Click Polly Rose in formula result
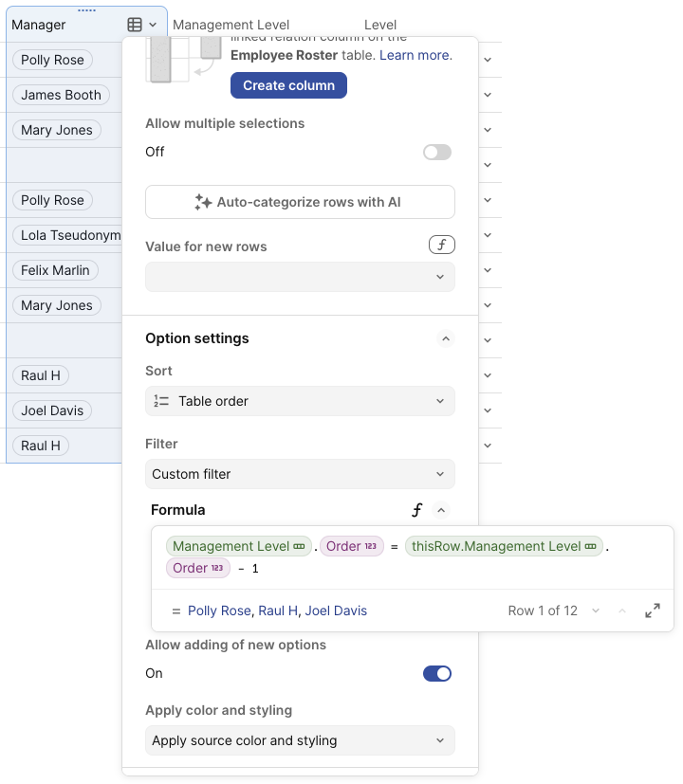The height and width of the screenshot is (784, 683). click(221, 611)
